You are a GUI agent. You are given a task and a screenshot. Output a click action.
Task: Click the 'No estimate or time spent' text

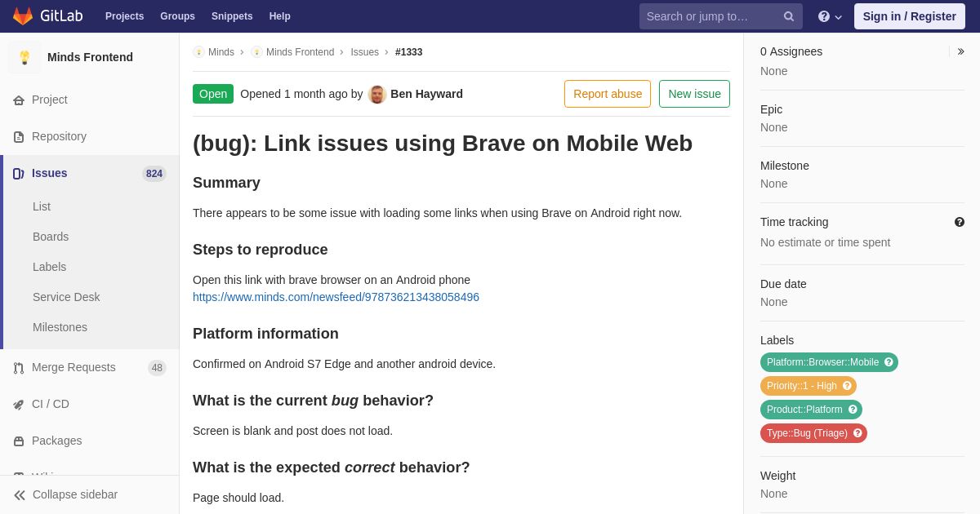pos(825,242)
